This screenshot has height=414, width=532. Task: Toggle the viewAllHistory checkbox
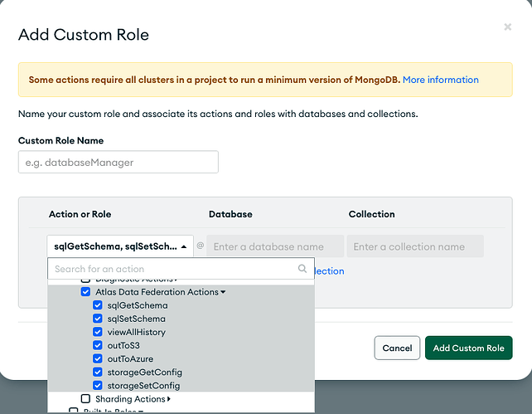(98, 332)
